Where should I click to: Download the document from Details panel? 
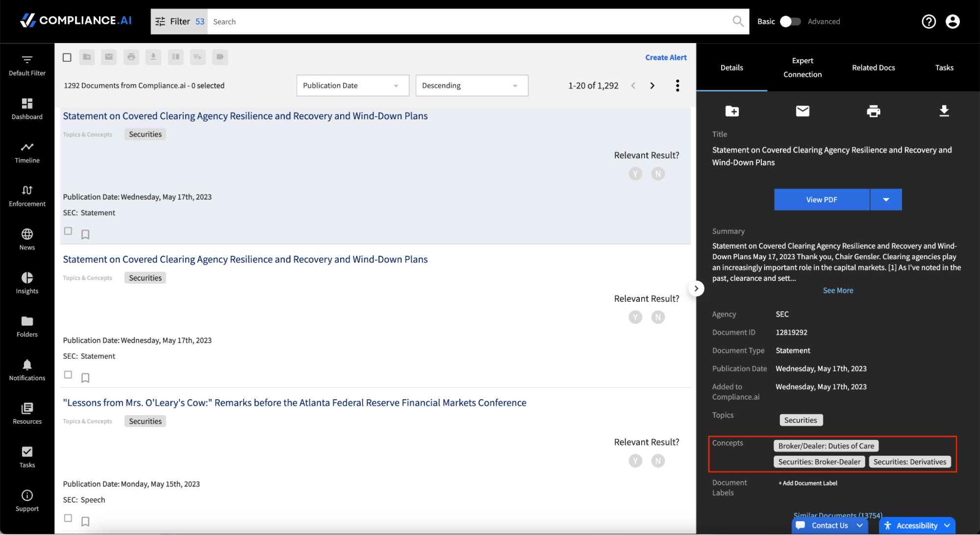[x=944, y=111]
